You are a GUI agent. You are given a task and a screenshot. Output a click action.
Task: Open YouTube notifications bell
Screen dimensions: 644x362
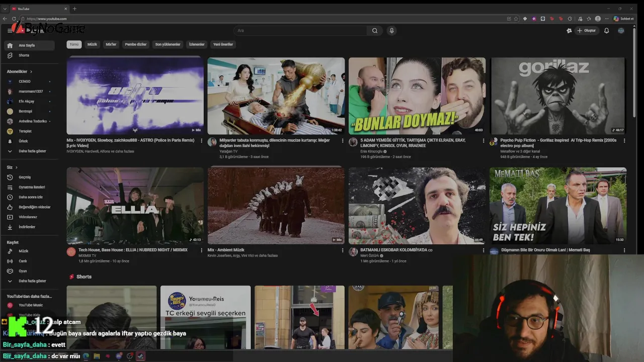coord(606,31)
